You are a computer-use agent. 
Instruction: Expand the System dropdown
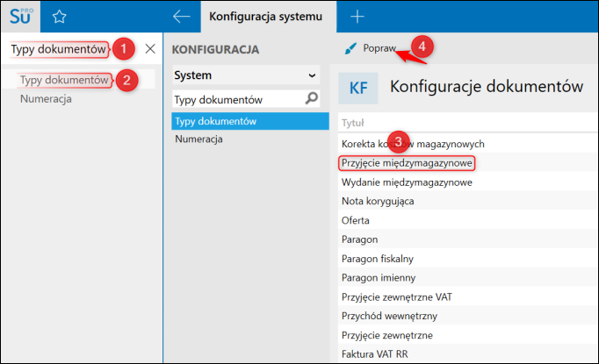[311, 75]
